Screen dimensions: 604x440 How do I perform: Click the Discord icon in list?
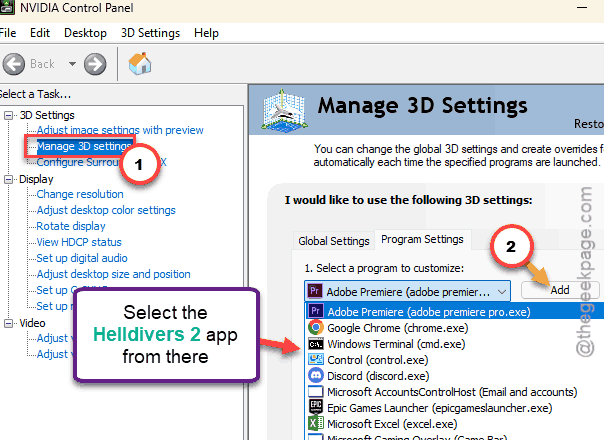pos(316,376)
